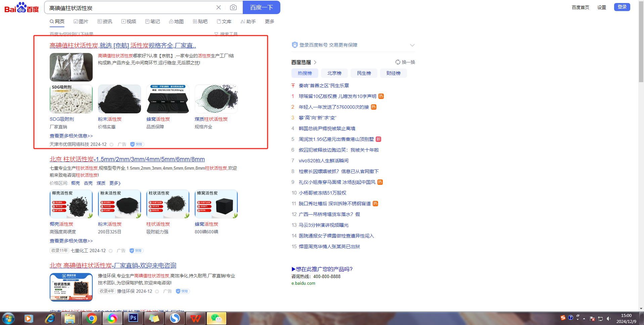Open hot search 韩国总统尹锡悦被禁止离境

click(327, 128)
